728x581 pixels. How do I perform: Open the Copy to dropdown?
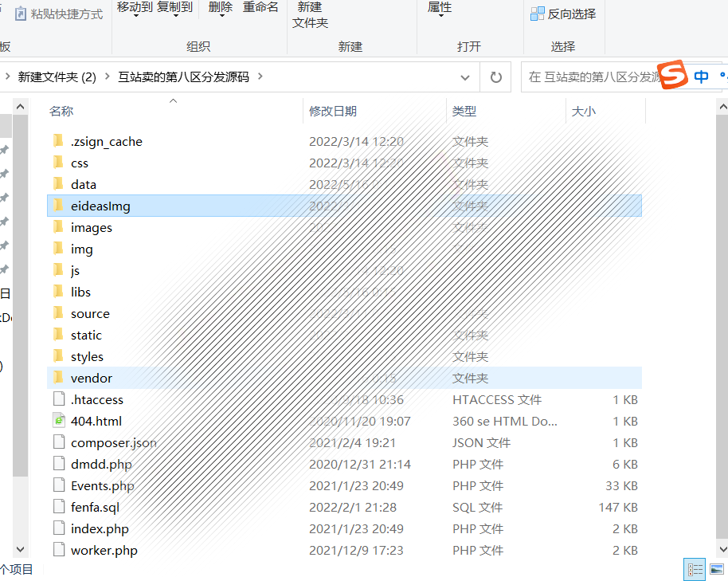pyautogui.click(x=175, y=10)
